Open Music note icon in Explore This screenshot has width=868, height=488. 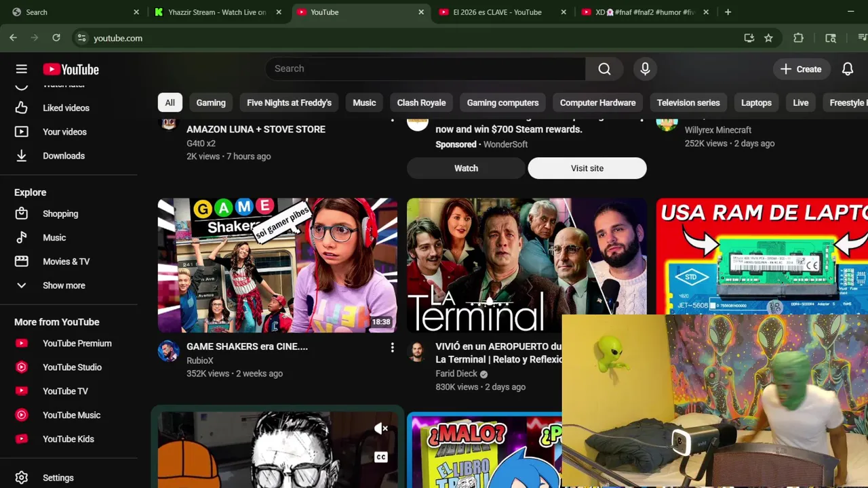point(22,237)
